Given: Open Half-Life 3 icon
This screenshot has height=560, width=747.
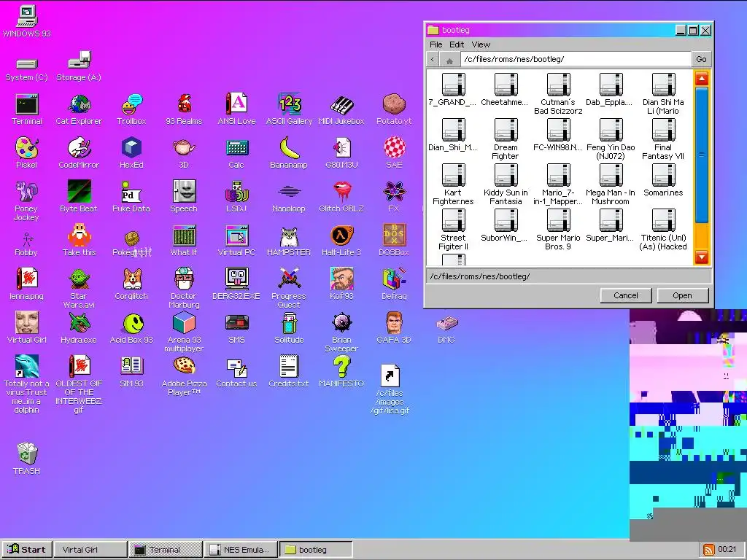Looking at the screenshot, I should pos(341,241).
